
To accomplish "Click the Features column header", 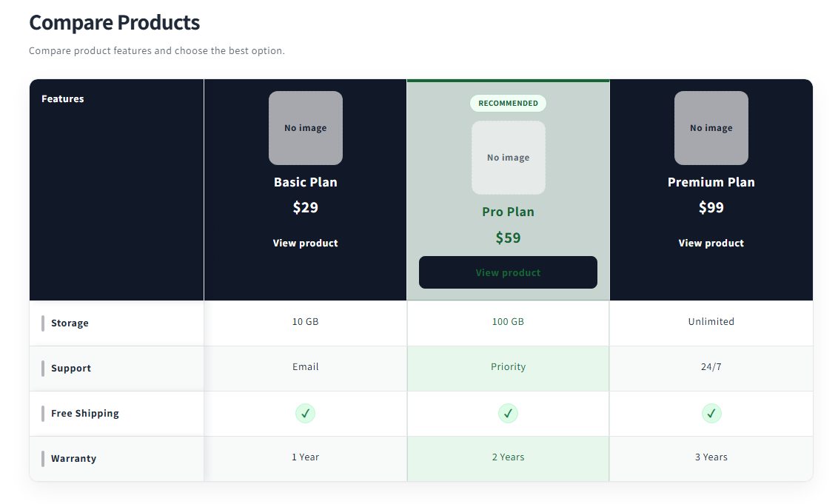I will tap(62, 99).
